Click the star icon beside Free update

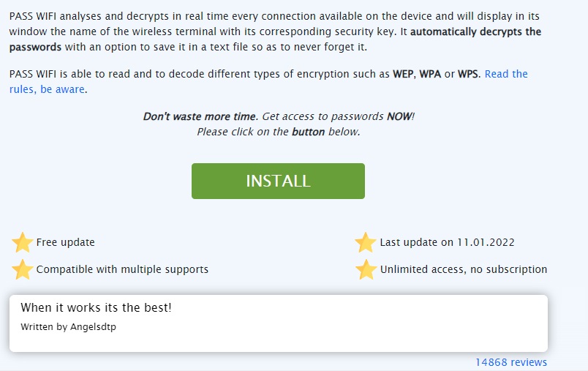point(22,242)
